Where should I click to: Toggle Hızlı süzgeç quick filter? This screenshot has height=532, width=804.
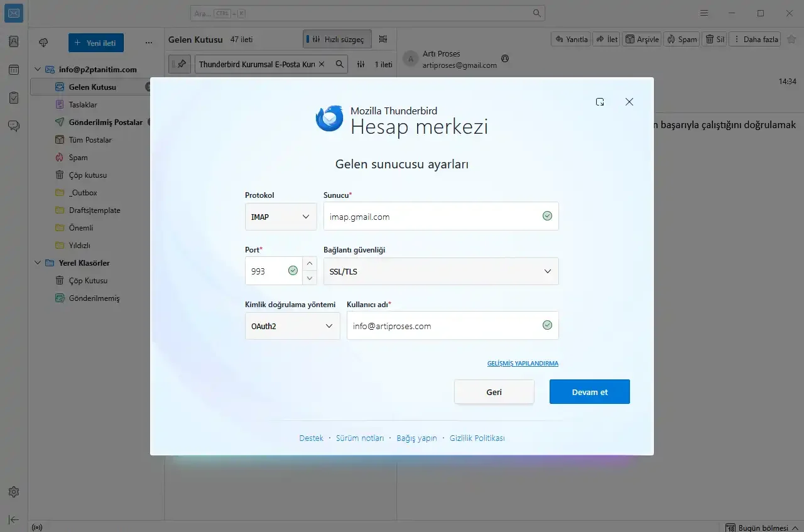(337, 39)
